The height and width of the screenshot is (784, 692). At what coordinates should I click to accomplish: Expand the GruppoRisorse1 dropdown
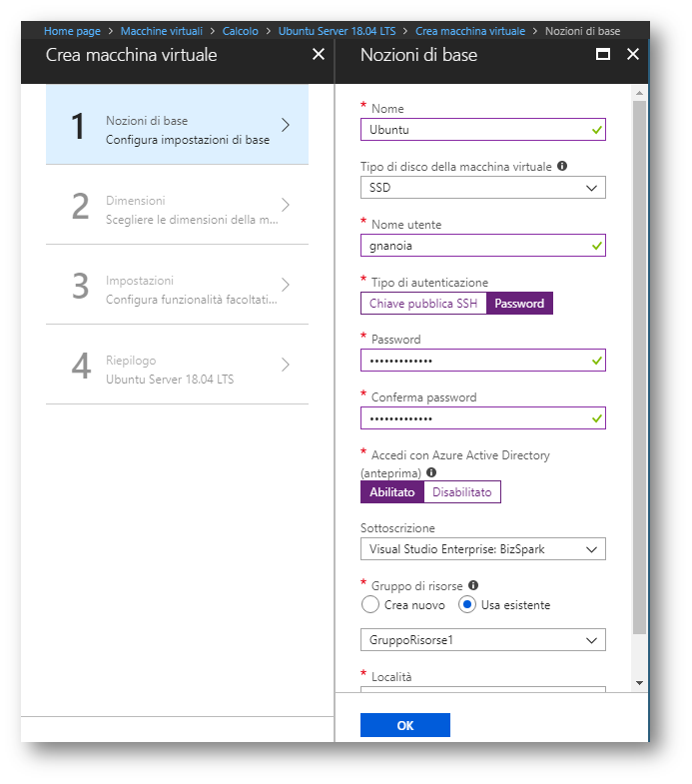click(483, 640)
